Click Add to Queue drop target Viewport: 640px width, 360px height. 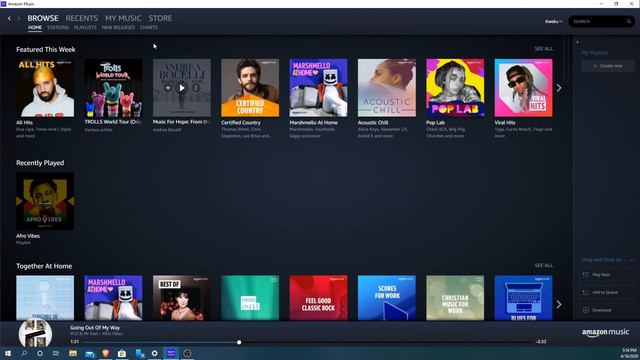tap(607, 292)
